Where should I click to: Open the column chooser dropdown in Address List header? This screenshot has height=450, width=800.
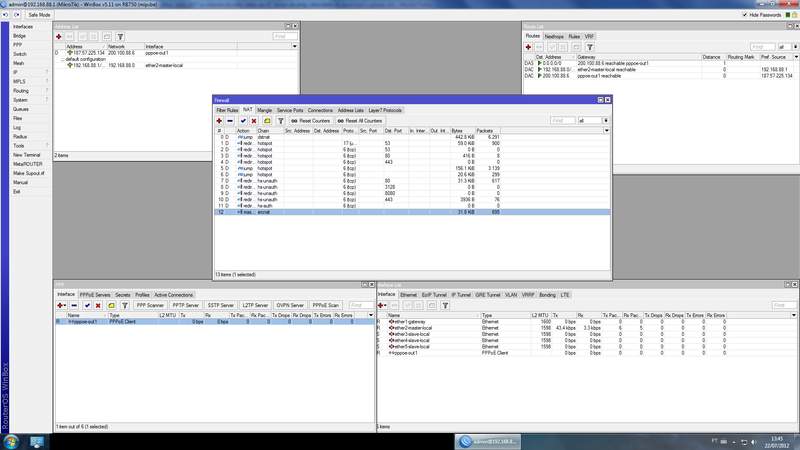tap(294, 46)
